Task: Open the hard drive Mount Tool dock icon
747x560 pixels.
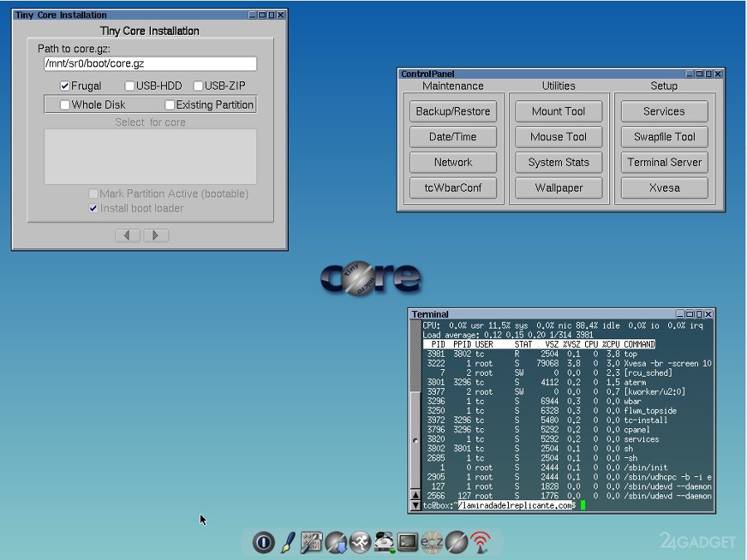Action: click(x=383, y=543)
